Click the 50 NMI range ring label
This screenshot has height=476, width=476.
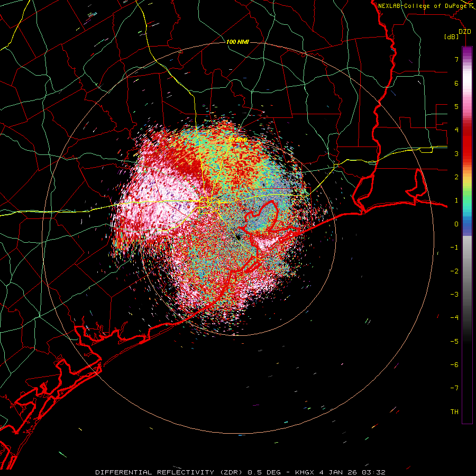click(237, 140)
